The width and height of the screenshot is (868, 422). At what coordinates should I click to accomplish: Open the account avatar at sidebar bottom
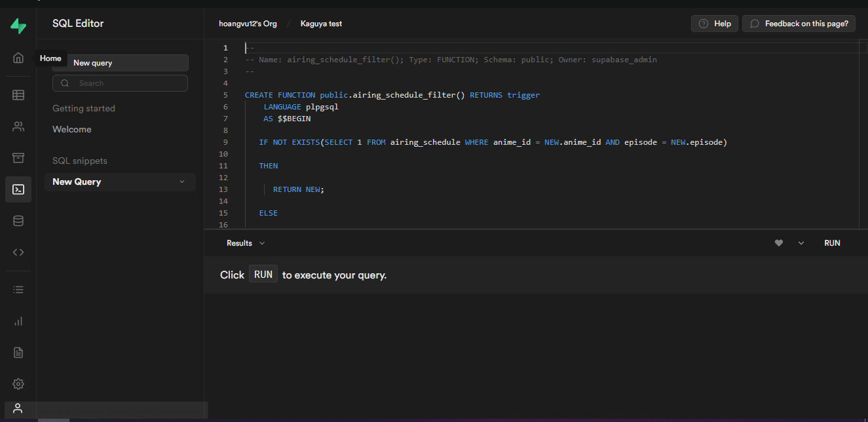18,409
